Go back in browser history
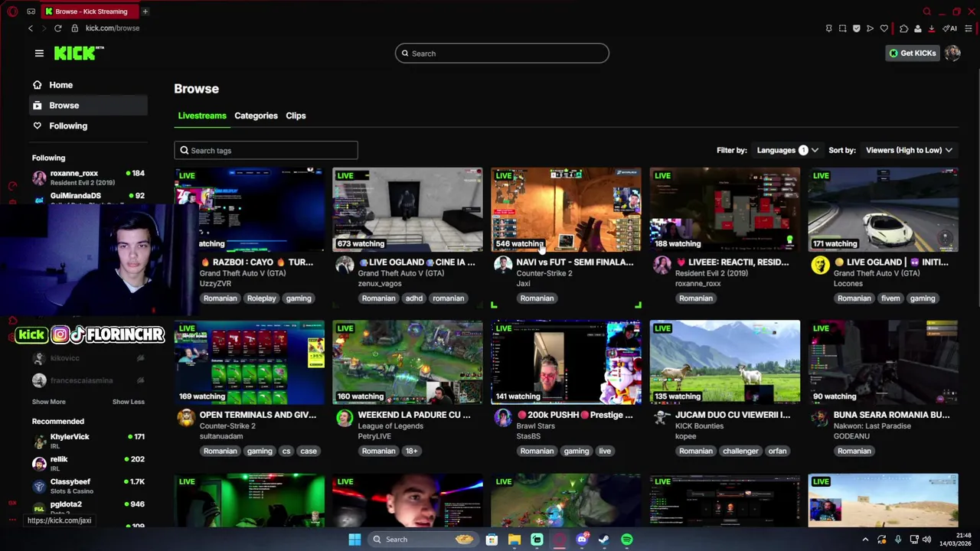This screenshot has height=551, width=980. [31, 28]
